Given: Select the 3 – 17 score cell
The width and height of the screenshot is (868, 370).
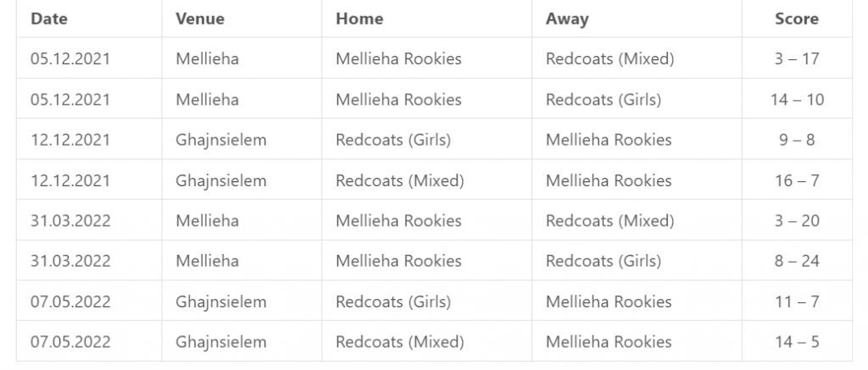Looking at the screenshot, I should coord(797,58).
